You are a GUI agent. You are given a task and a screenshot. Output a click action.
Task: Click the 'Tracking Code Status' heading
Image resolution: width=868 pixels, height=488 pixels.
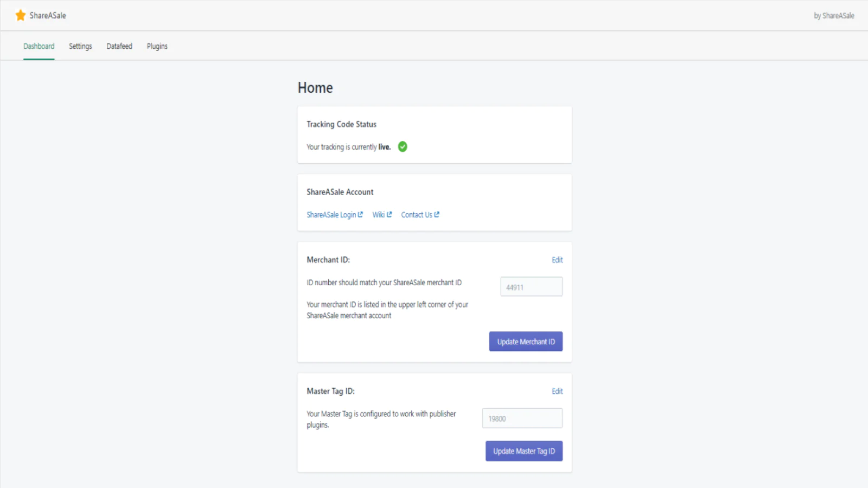click(x=341, y=124)
